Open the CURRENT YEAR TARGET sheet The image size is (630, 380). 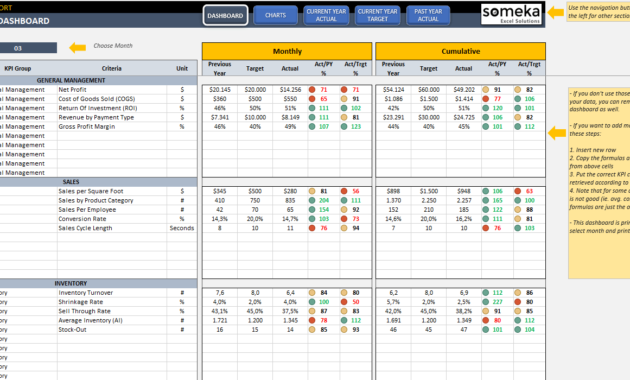(377, 15)
